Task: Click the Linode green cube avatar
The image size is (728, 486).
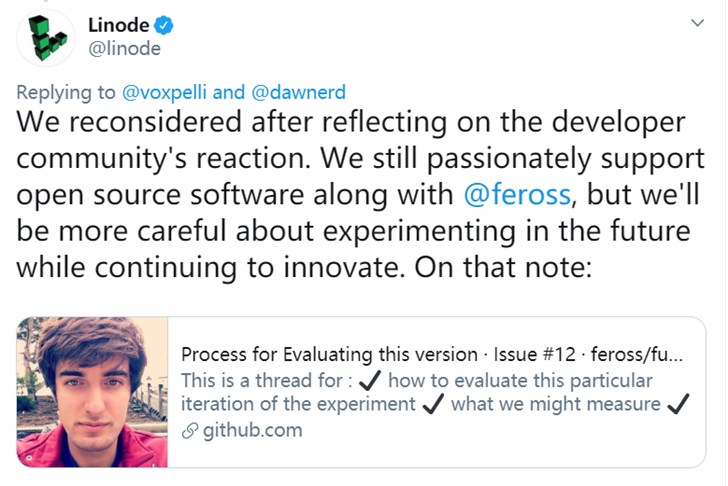Action: pyautogui.click(x=45, y=37)
